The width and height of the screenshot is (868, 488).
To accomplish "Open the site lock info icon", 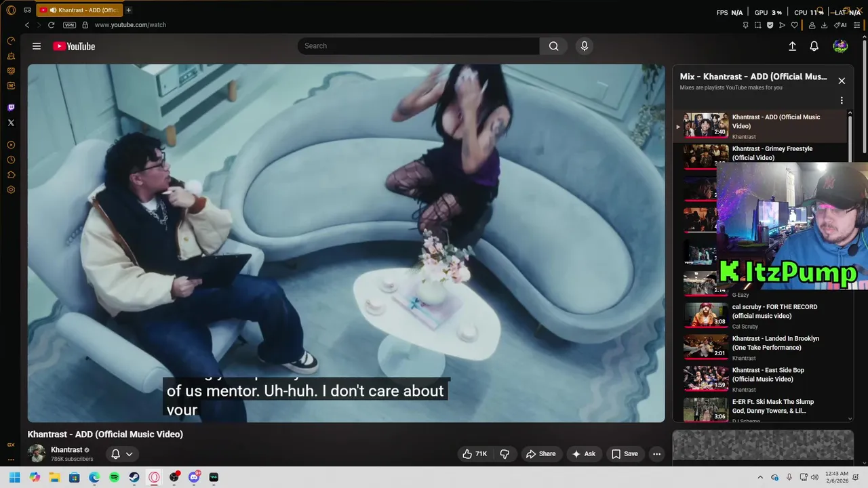I will (x=85, y=25).
